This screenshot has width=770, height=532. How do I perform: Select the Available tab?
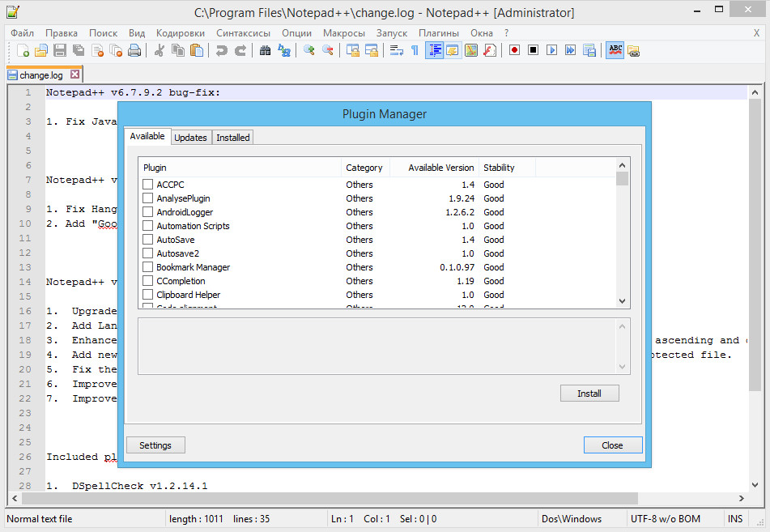(x=147, y=136)
